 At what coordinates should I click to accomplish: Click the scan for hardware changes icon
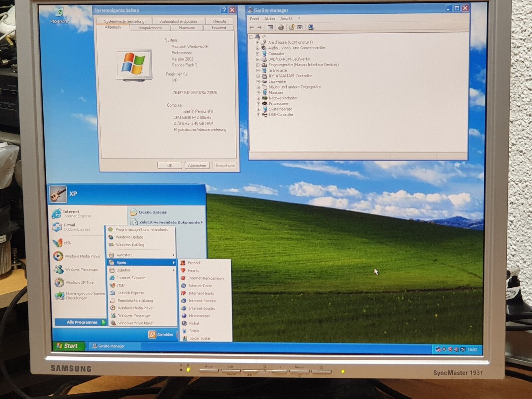click(x=311, y=27)
